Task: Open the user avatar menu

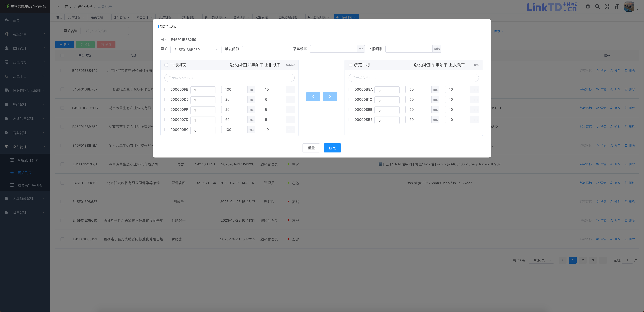Action: pyautogui.click(x=629, y=7)
